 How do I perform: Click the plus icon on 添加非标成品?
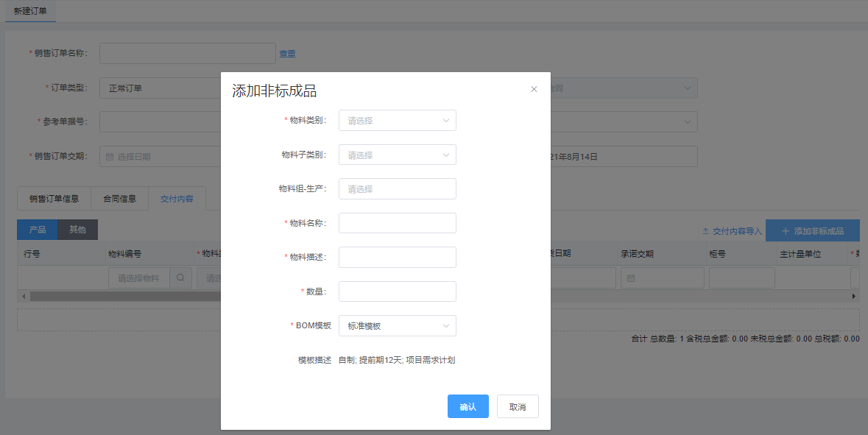pos(786,231)
